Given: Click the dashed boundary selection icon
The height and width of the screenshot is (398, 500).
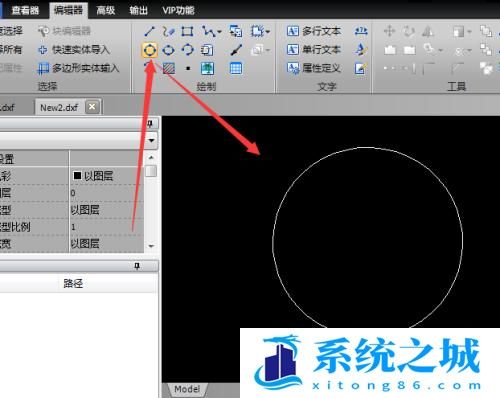Looking at the screenshot, I should click(x=257, y=32).
